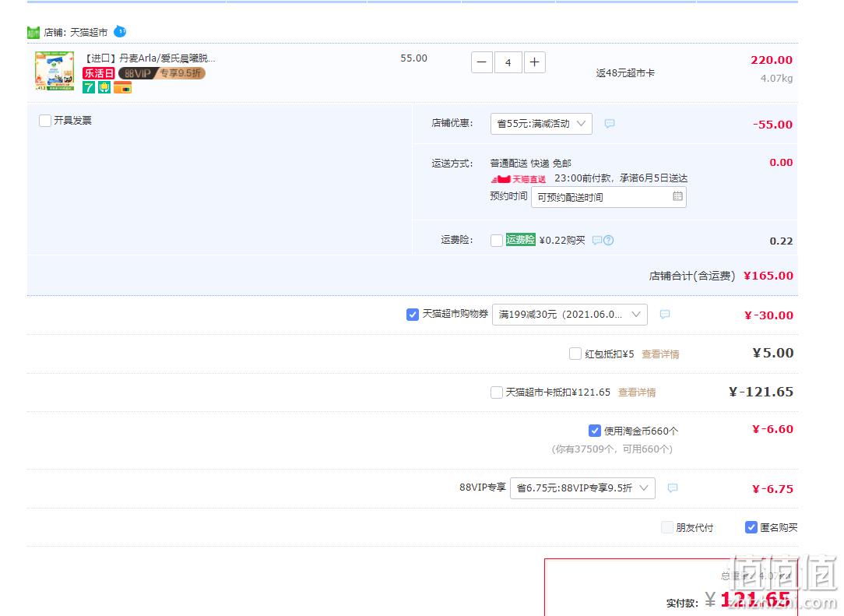844x616 pixels.
Task: Click the comment icon beside ¥0.22购买
Action: (596, 240)
